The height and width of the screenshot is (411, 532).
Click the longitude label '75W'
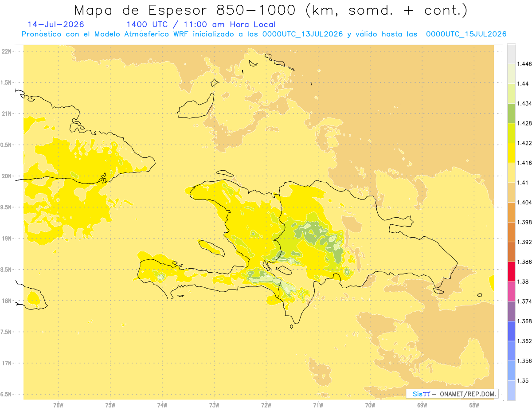(110, 405)
